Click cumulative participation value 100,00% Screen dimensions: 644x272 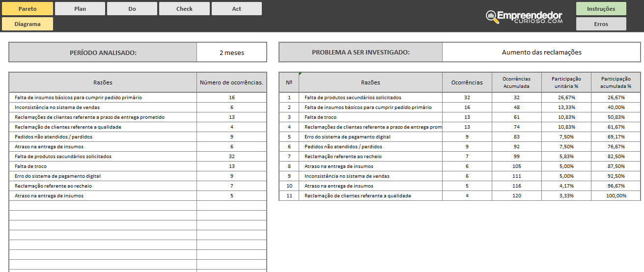tap(616, 195)
